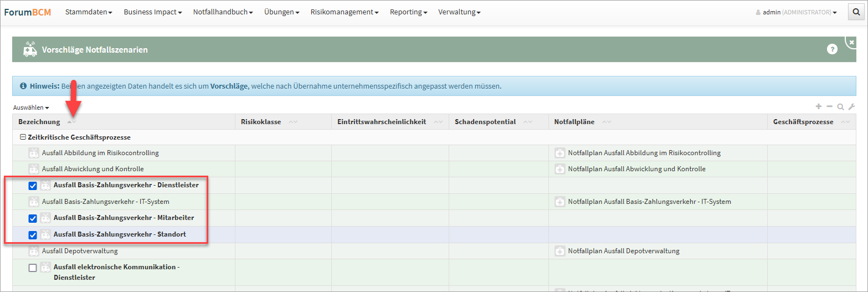The height and width of the screenshot is (292, 868).
Task: Click Notfallplan Ausfall Basis-Zahlungsverkehr - IT-System link
Action: coord(649,202)
